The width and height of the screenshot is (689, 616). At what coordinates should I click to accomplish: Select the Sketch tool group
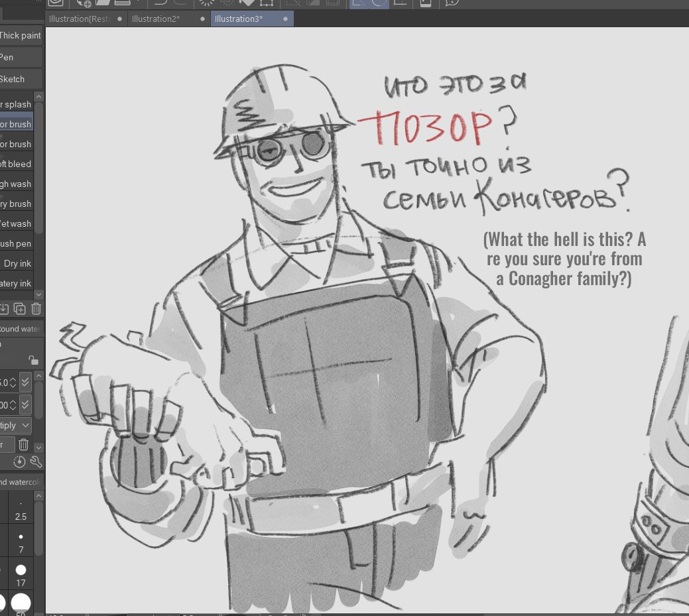(21, 80)
